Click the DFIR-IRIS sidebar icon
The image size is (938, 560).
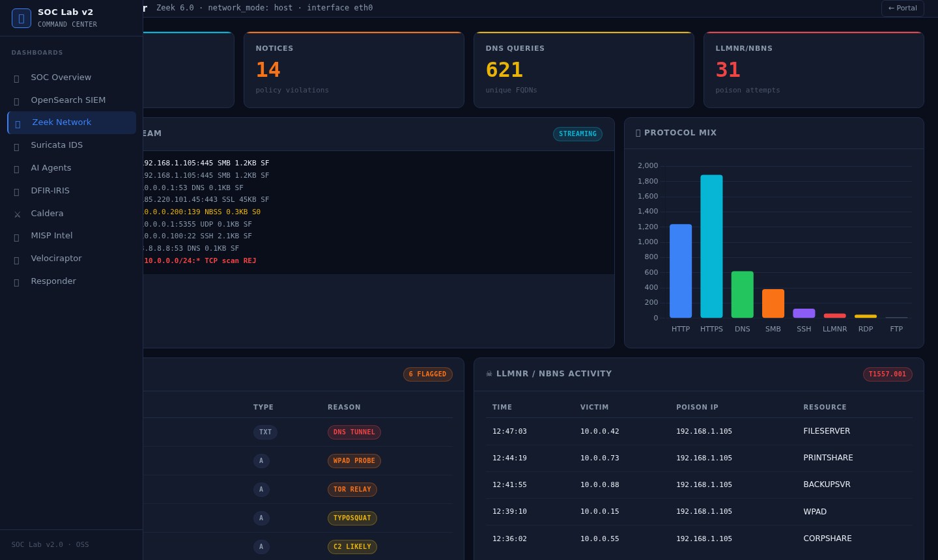coord(17,190)
